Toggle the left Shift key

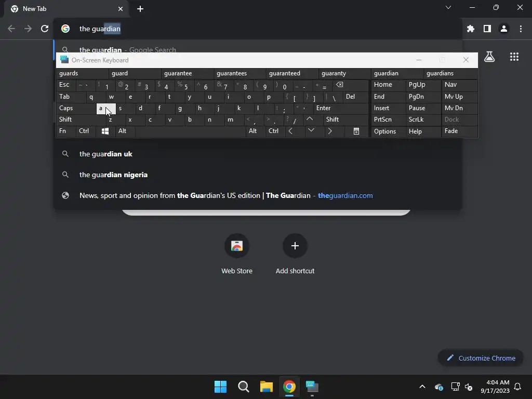(x=81, y=119)
